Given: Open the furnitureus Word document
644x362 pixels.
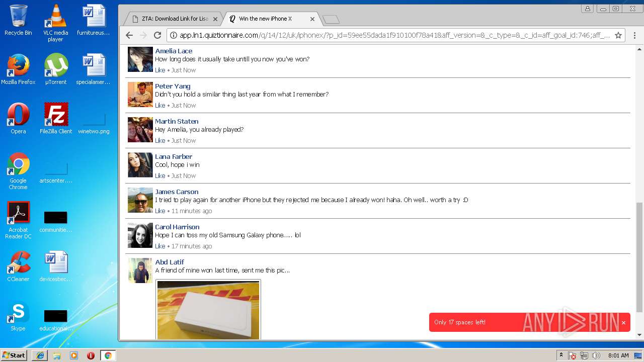Looking at the screenshot, I should 94,20.
